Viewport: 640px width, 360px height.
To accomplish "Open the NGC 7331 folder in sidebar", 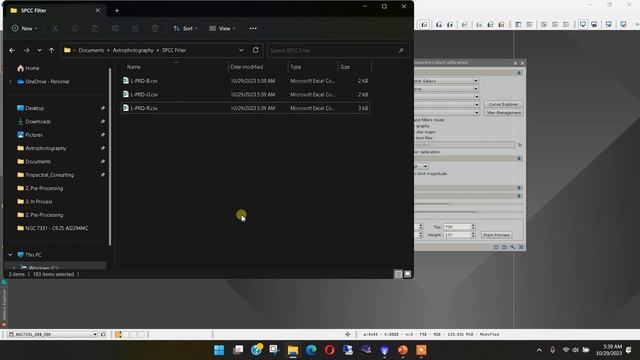I will (53, 228).
